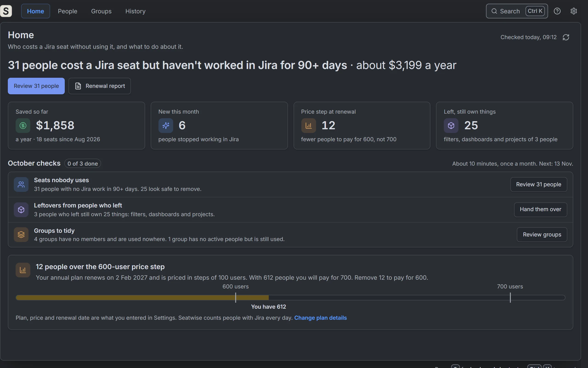This screenshot has height=368, width=588.
Task: Refresh the check with the reload icon
Action: pos(566,37)
